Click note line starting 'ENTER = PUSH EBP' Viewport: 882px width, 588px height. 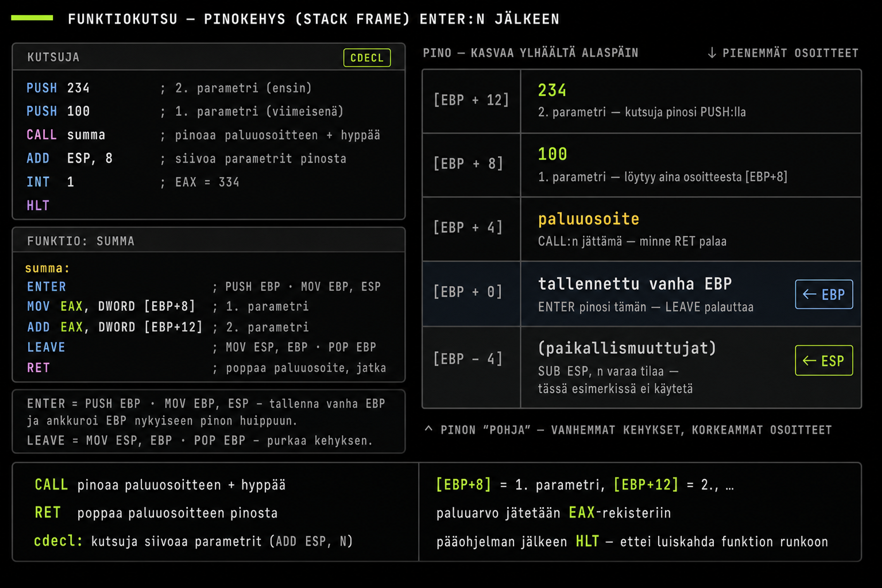pos(206,404)
